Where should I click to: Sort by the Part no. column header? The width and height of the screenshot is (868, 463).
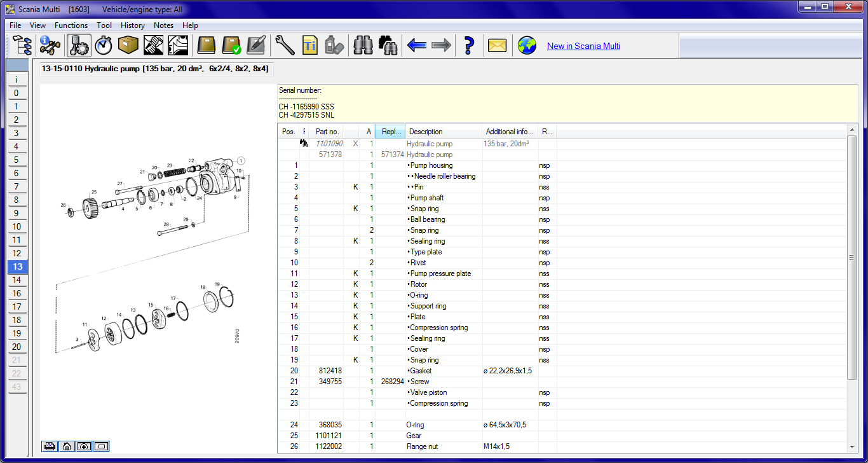[x=328, y=132]
